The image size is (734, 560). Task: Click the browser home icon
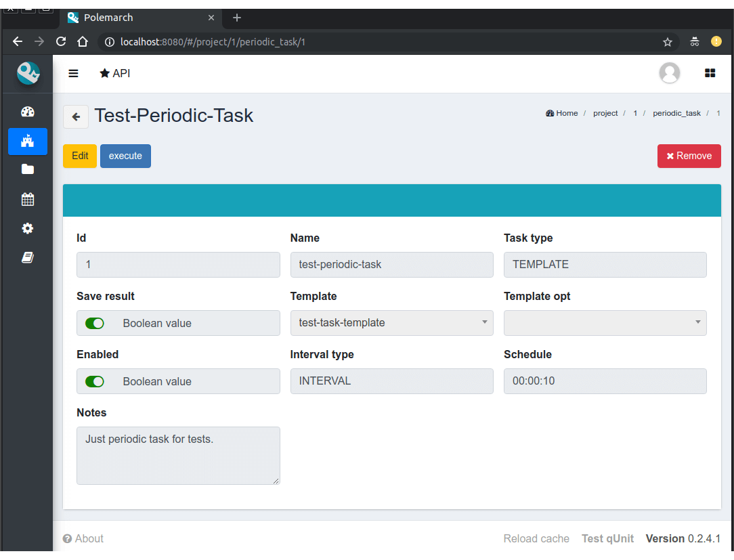(83, 42)
